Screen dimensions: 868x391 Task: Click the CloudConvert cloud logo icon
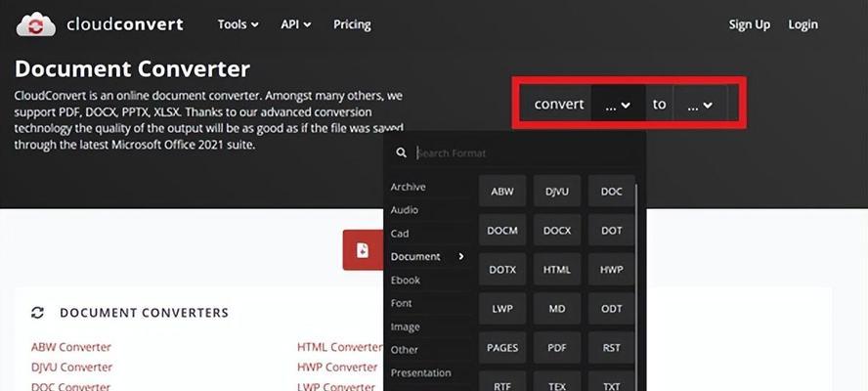point(36,24)
